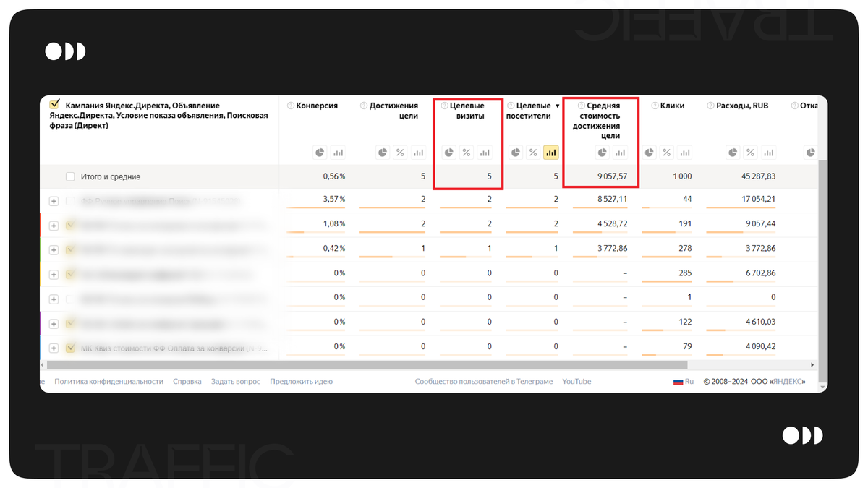Expand the МК Квиз стоимости ФФ row
868x488 pixels.
click(54, 347)
